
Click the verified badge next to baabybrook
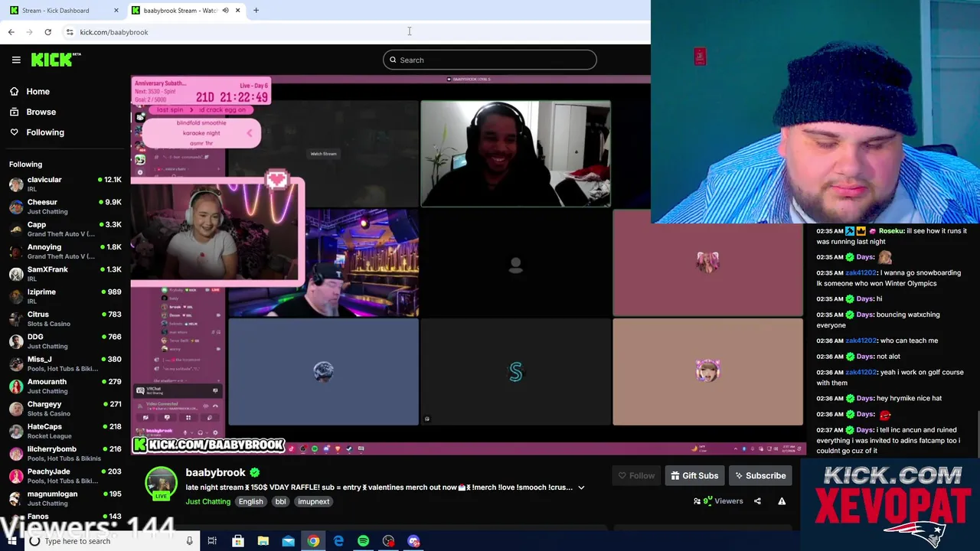pyautogui.click(x=255, y=472)
